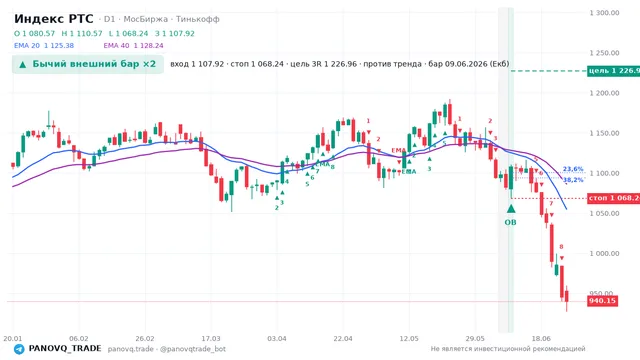The height and width of the screenshot is (360, 640).
Task: Click the 1 100.00 price axis label
Action: pos(604,173)
